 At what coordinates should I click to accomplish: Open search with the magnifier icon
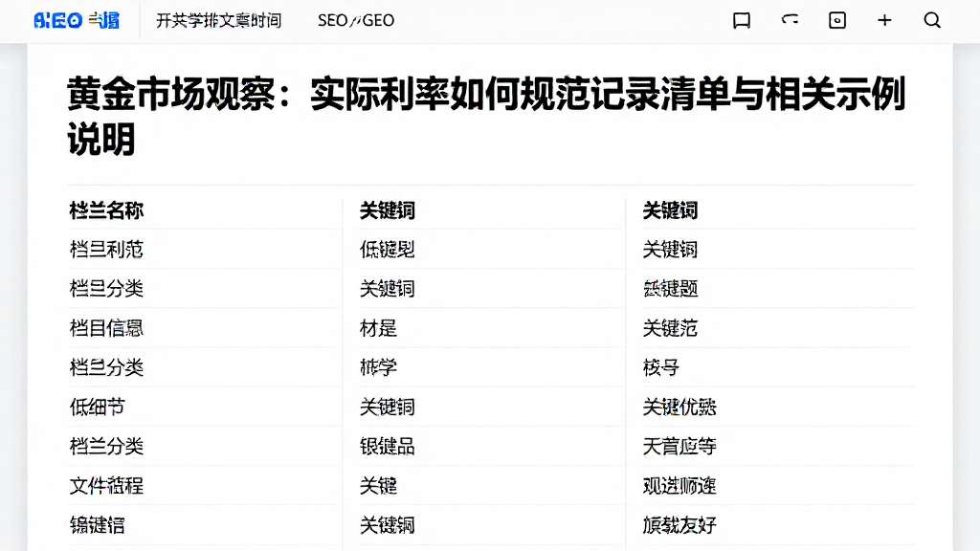[x=932, y=21]
